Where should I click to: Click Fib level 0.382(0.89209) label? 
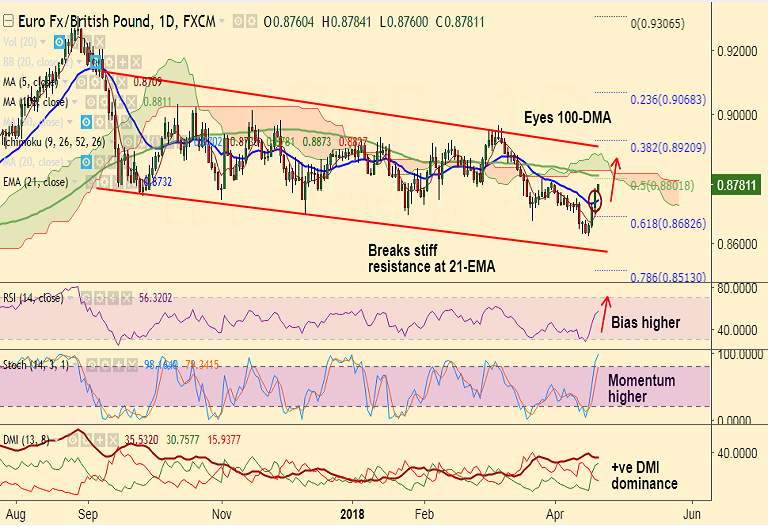[x=668, y=147]
